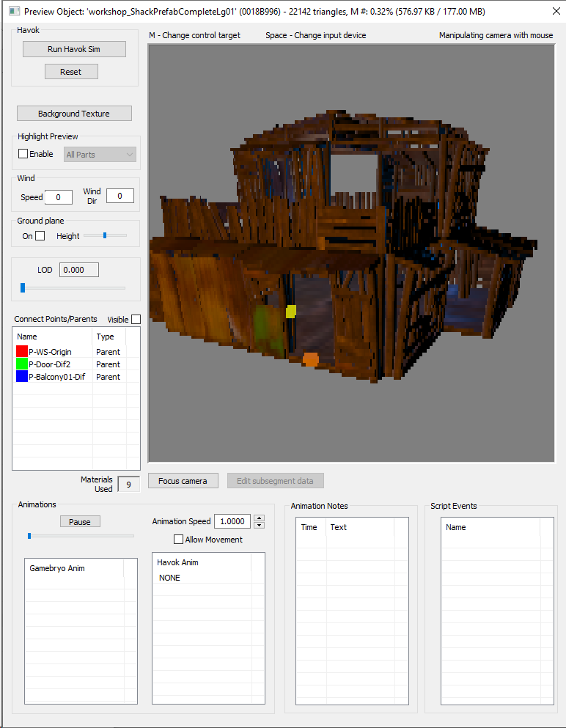Decrease Animation Speed with down arrow

pos(260,525)
